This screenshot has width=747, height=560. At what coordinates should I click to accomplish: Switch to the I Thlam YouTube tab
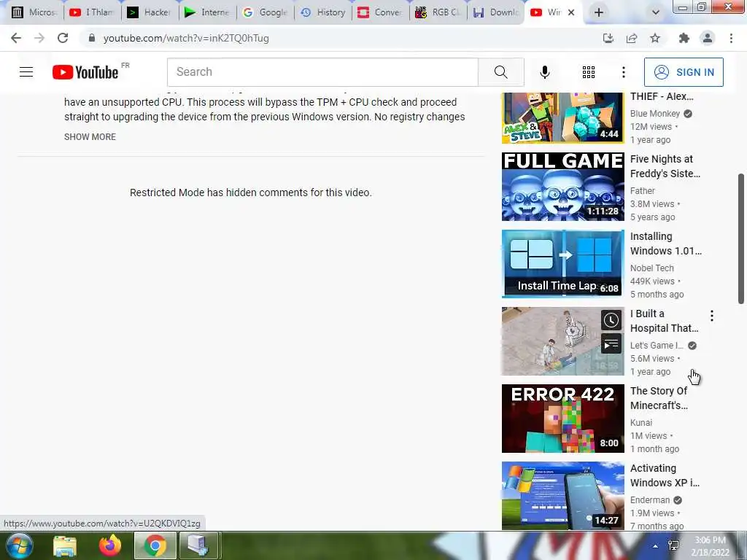(92, 12)
